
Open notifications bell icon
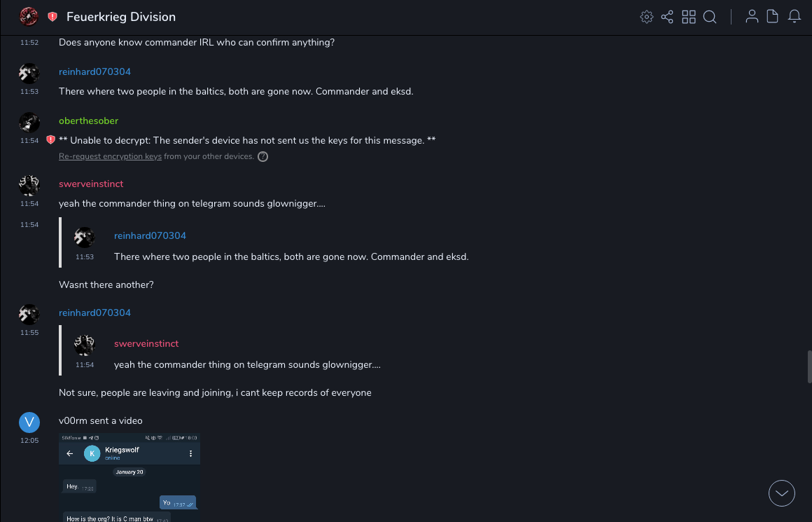[794, 17]
